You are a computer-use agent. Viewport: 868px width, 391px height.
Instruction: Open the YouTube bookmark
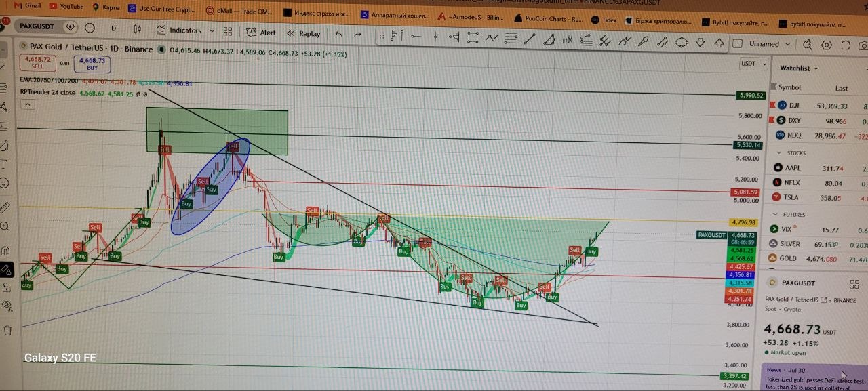(x=66, y=7)
